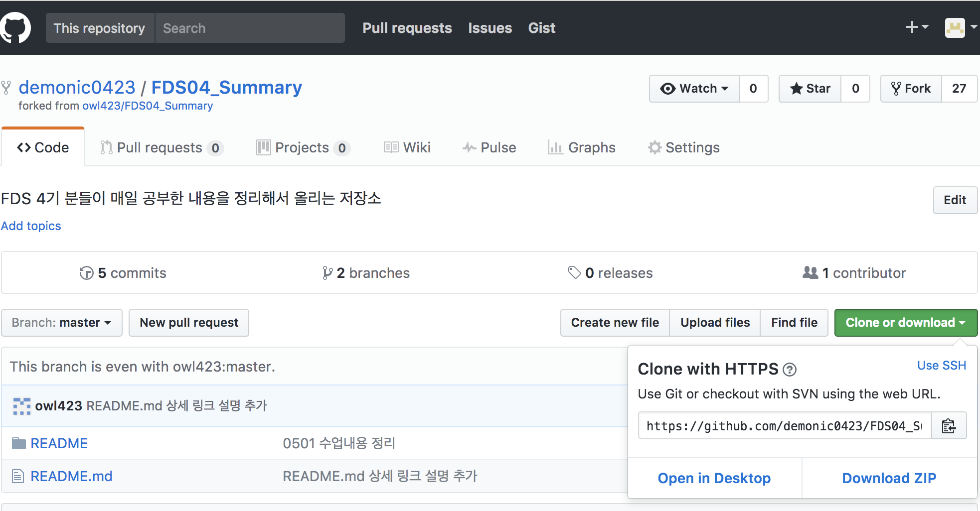View the 5 commits history

(123, 273)
